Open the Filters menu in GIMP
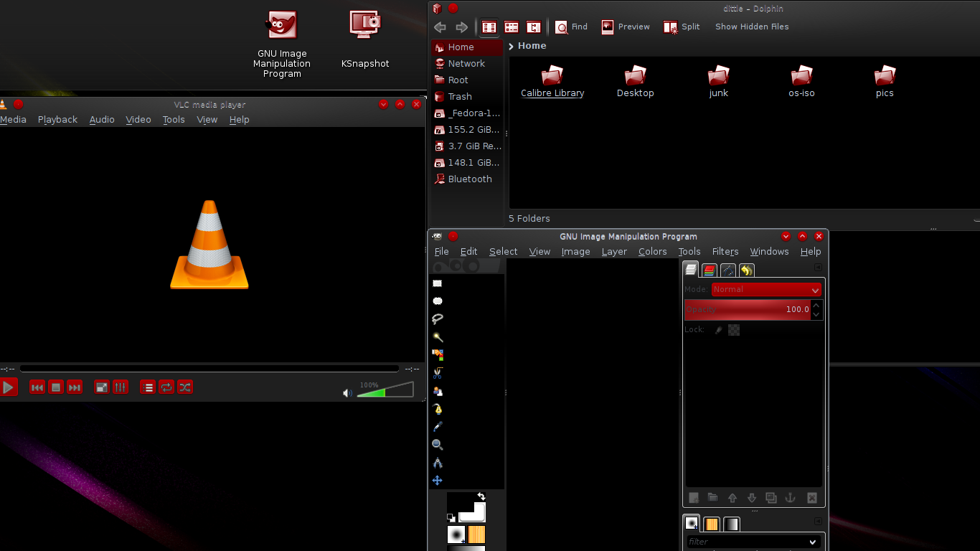Viewport: 980px width, 551px height. click(725, 252)
